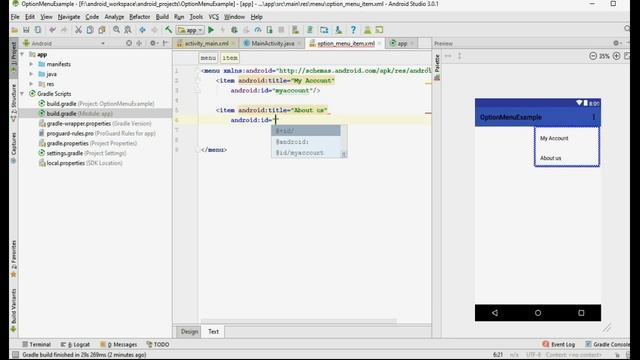Collapse the app module tree node
This screenshot has width=640, height=360.
coord(22,54)
